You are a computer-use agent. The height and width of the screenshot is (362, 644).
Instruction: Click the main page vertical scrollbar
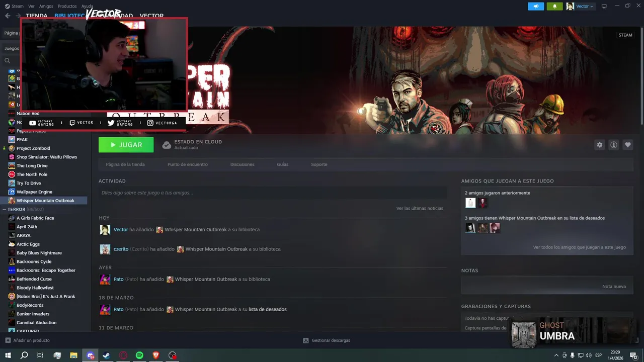tap(641, 75)
